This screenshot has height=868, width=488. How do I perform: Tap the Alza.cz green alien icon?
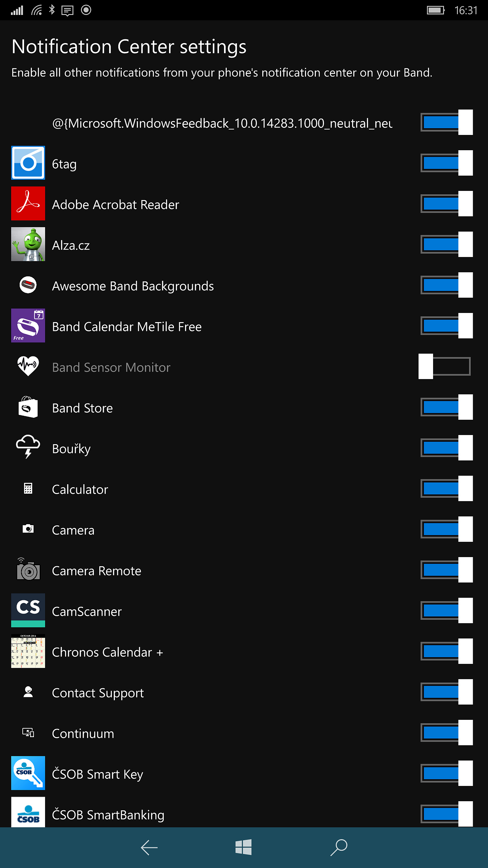[28, 244]
